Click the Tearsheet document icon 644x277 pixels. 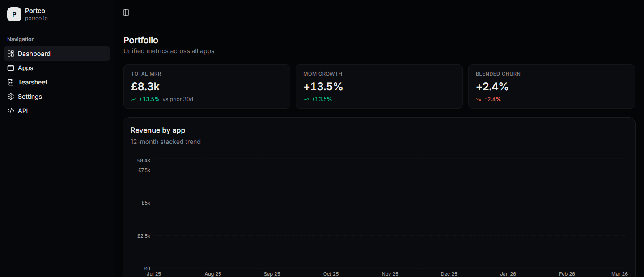(11, 82)
